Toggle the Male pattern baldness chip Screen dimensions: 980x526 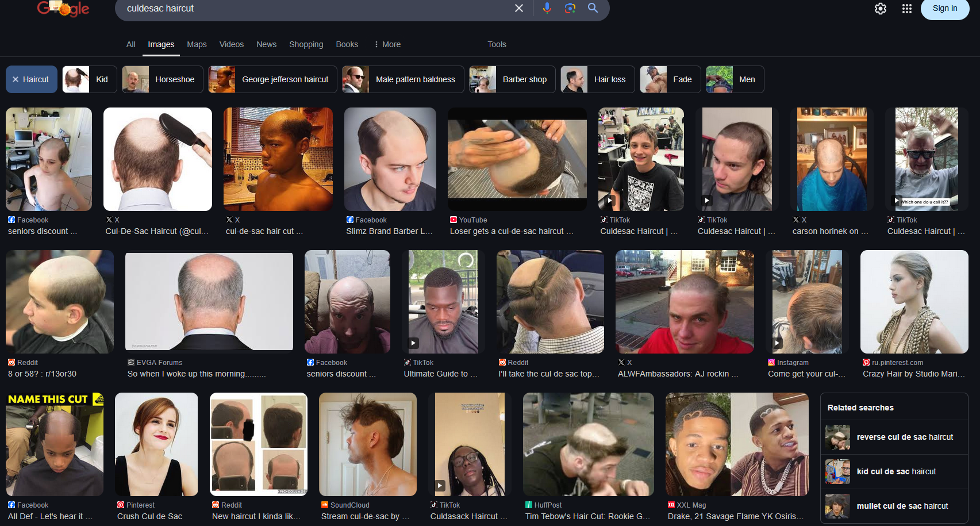(x=403, y=79)
